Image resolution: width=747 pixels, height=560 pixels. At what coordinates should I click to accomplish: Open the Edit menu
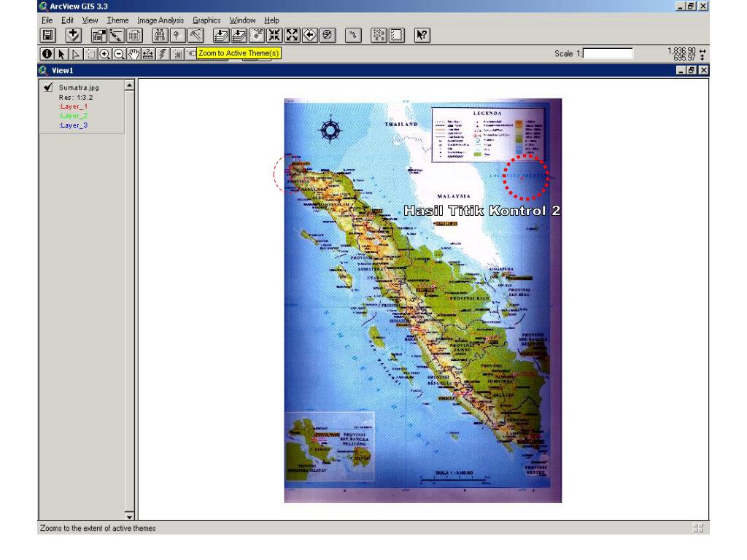67,20
